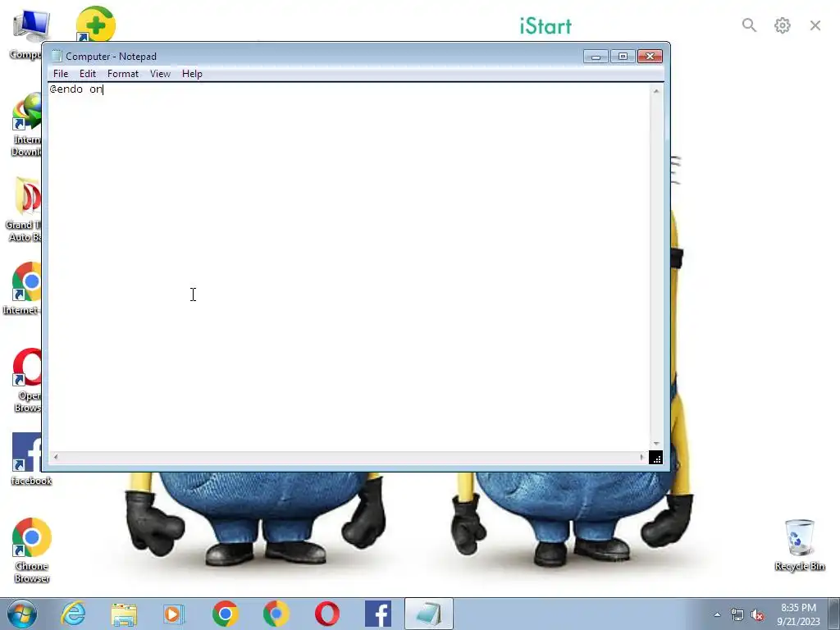This screenshot has width=840, height=630.
Task: Select the Internet Chrome desktop shortcut
Action: point(22,289)
